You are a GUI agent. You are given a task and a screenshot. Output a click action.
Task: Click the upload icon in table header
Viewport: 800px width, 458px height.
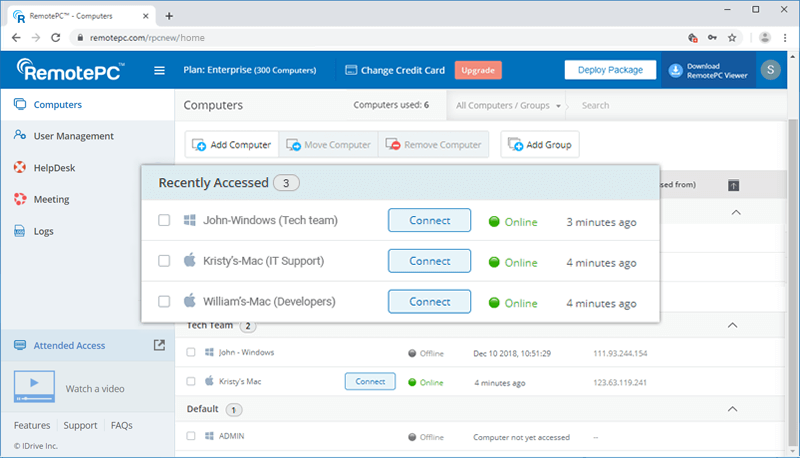733,185
